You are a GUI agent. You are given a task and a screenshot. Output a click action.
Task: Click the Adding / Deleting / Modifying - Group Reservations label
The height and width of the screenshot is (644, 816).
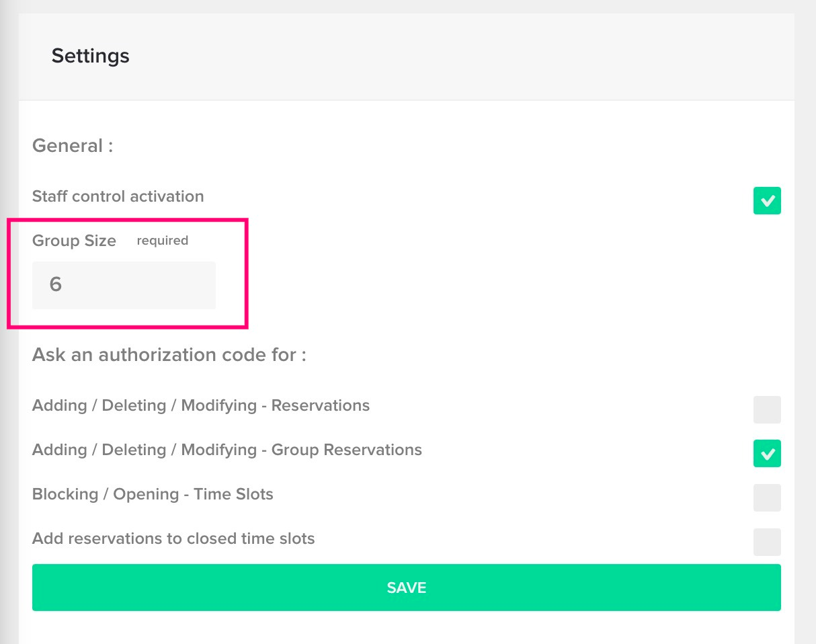[227, 450]
